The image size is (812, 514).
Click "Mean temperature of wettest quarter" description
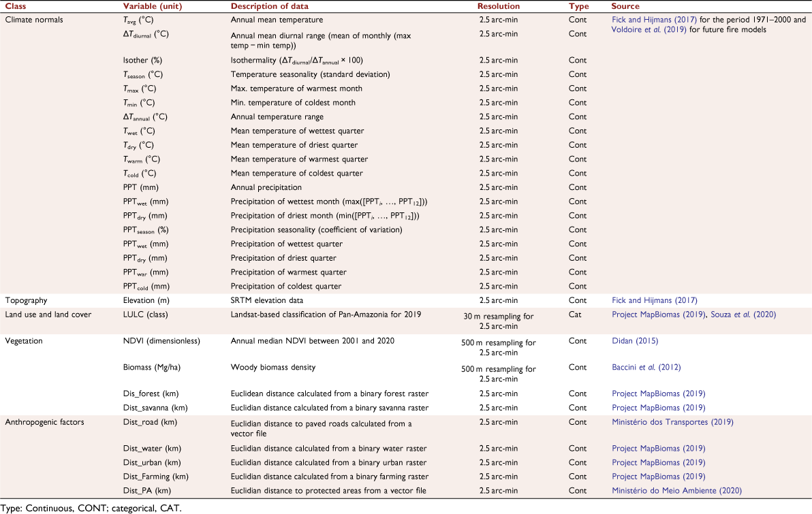[x=297, y=131]
